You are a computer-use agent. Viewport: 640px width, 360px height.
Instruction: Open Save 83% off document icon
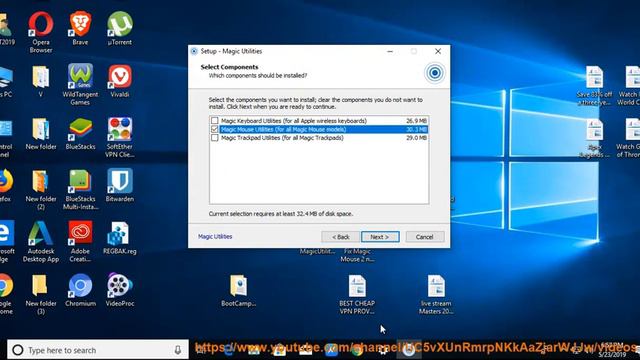594,85
